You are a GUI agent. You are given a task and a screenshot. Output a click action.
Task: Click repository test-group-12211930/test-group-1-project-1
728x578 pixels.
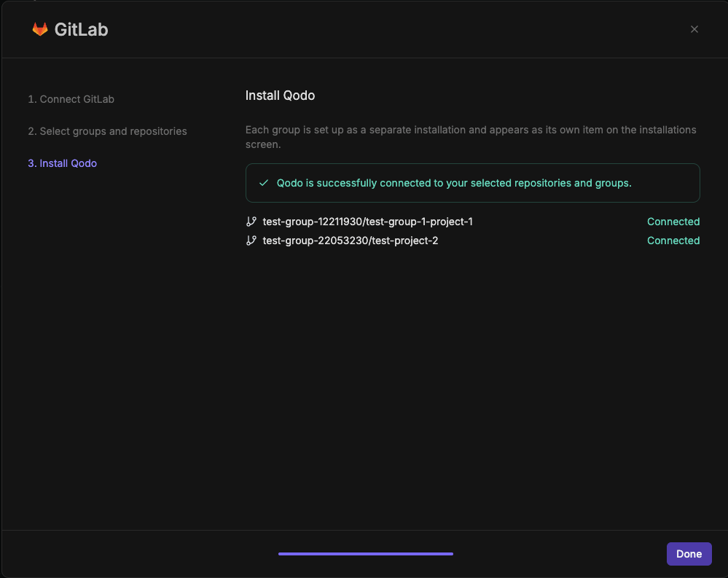click(x=368, y=222)
